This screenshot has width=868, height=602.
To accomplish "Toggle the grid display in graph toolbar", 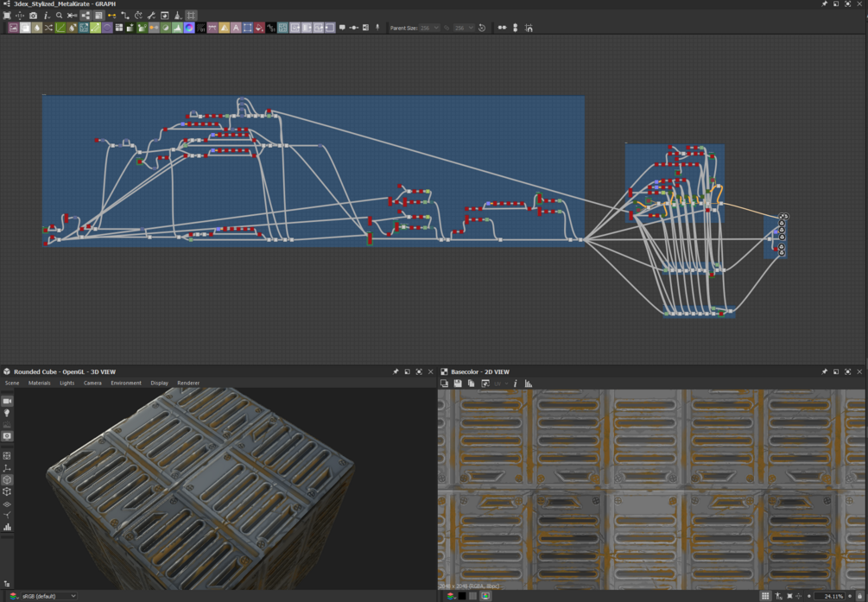I will click(x=191, y=16).
